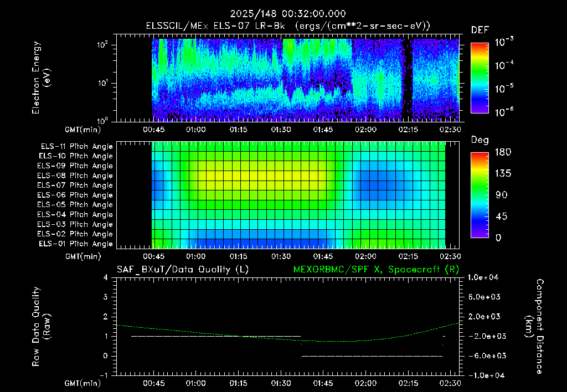Click the 180 value on the Deg scale
567x392 pixels.
(503, 152)
